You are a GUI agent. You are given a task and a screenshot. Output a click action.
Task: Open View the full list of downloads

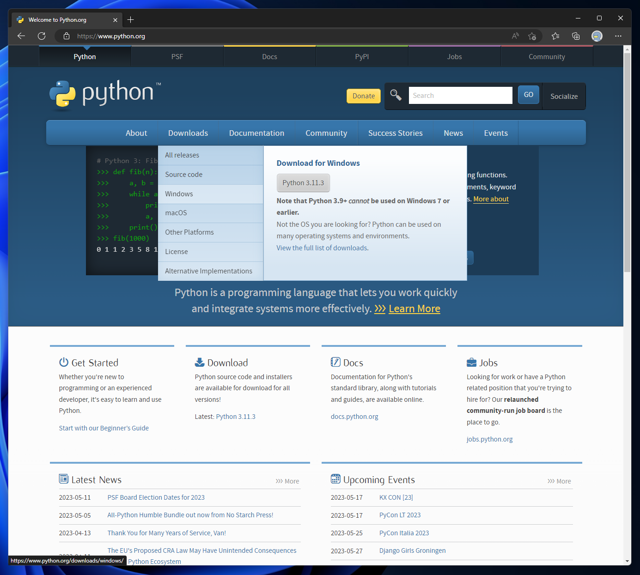[x=322, y=248]
